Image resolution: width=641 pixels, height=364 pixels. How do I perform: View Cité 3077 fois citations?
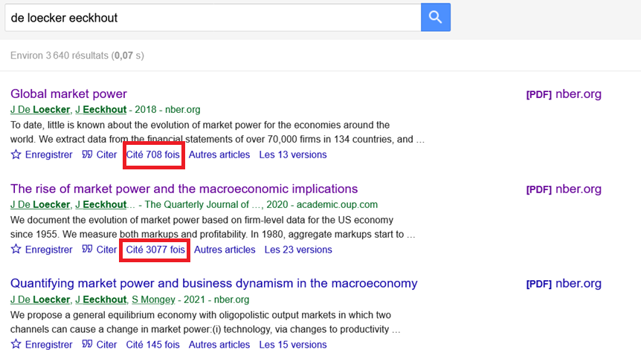pos(155,250)
